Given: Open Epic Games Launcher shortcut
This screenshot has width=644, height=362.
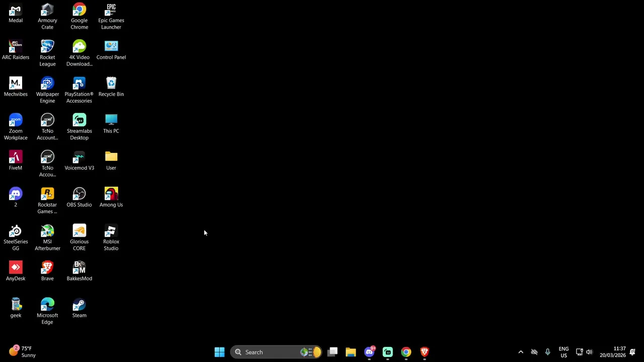Looking at the screenshot, I should point(111,17).
